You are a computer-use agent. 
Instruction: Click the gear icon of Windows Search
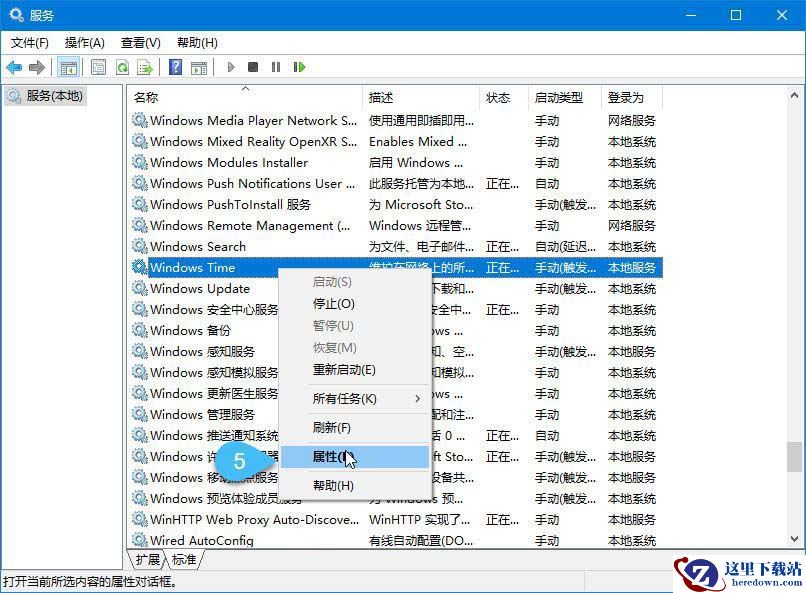point(139,246)
